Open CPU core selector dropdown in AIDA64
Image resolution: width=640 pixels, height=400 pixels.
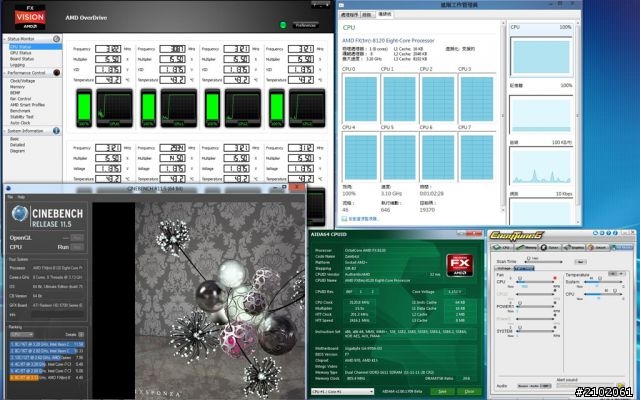tap(342, 391)
